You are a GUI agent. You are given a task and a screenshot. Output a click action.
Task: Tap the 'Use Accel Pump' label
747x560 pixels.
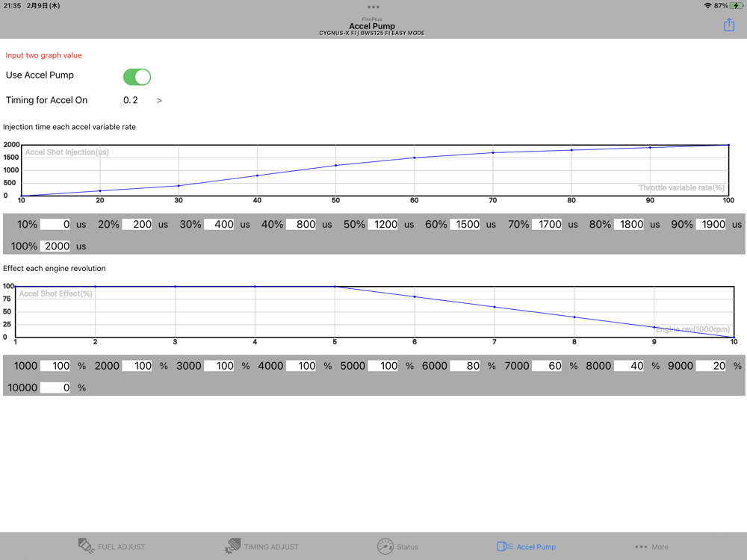pyautogui.click(x=40, y=75)
